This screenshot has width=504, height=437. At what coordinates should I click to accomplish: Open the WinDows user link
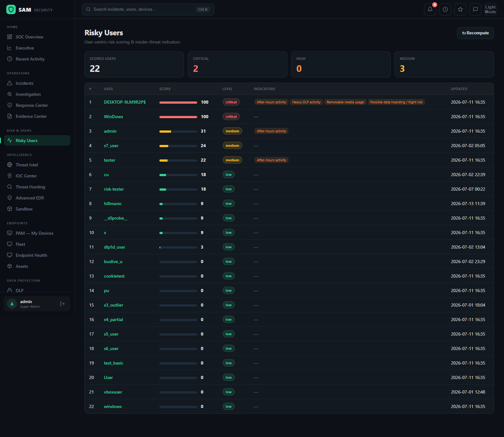coord(113,117)
